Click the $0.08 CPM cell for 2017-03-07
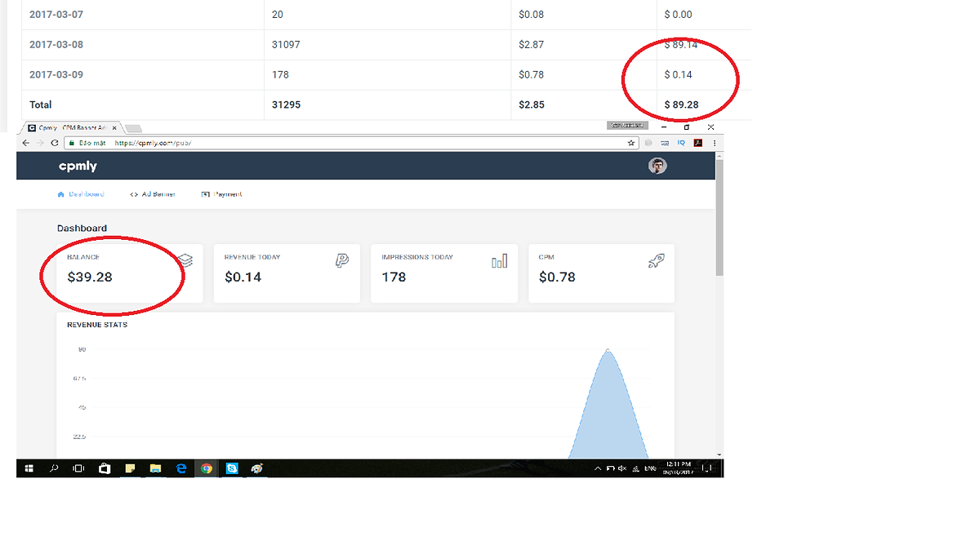 pos(532,15)
